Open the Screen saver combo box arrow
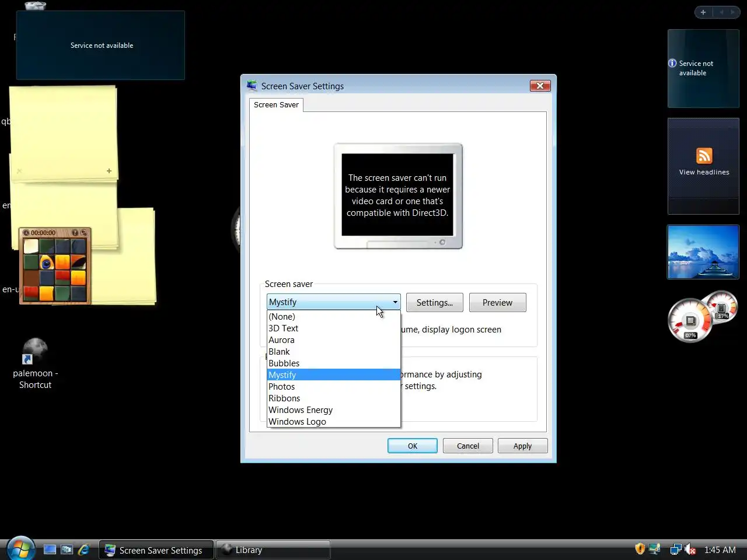Image resolution: width=747 pixels, height=560 pixels. pos(395,302)
